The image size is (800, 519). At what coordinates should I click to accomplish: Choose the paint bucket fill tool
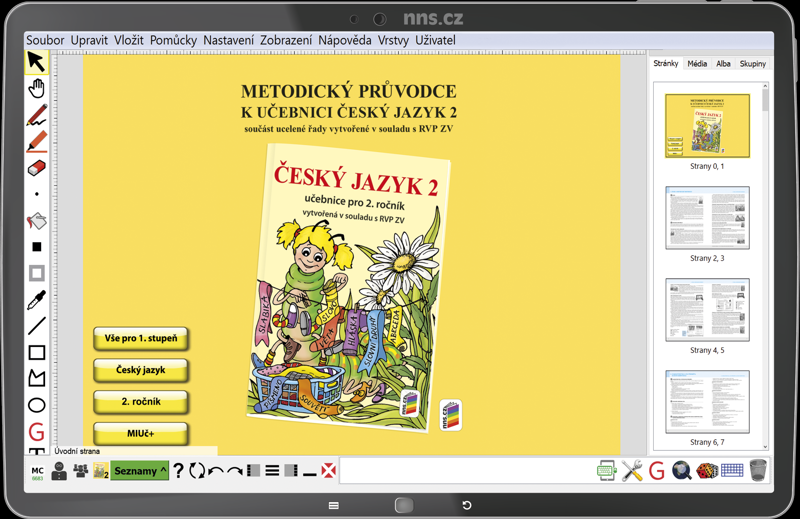pyautogui.click(x=36, y=221)
